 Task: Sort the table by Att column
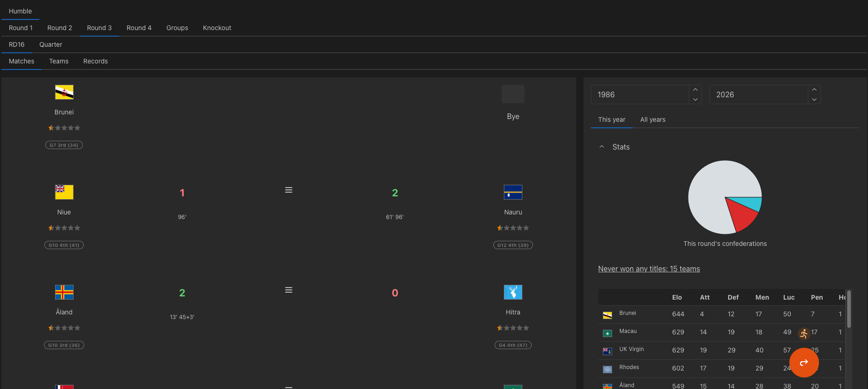click(x=705, y=297)
